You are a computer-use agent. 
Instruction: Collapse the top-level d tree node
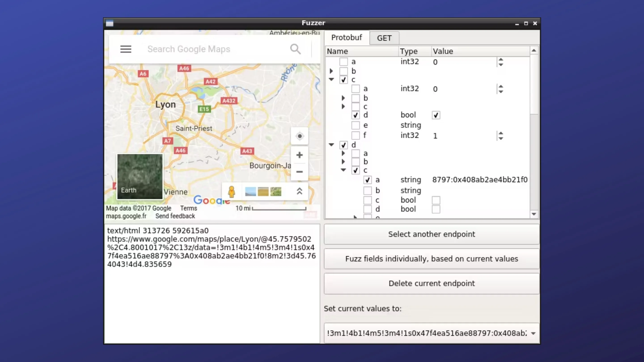coord(331,145)
